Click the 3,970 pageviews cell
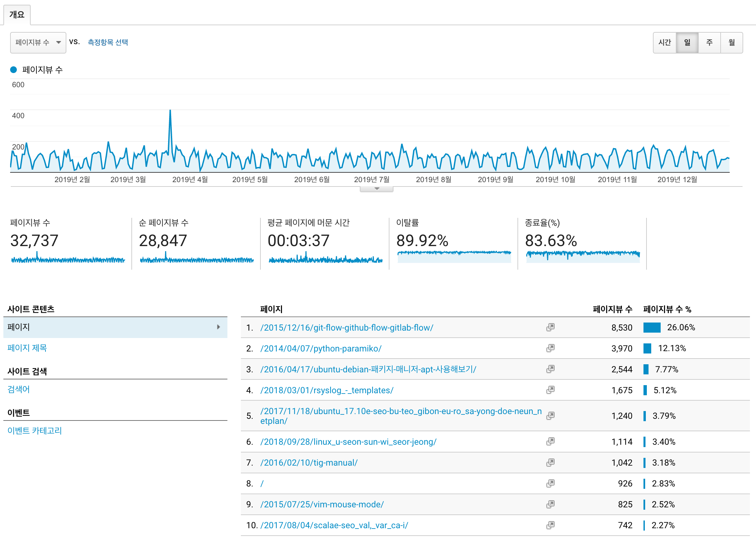Image resolution: width=756 pixels, height=540 pixels. pyautogui.click(x=622, y=348)
